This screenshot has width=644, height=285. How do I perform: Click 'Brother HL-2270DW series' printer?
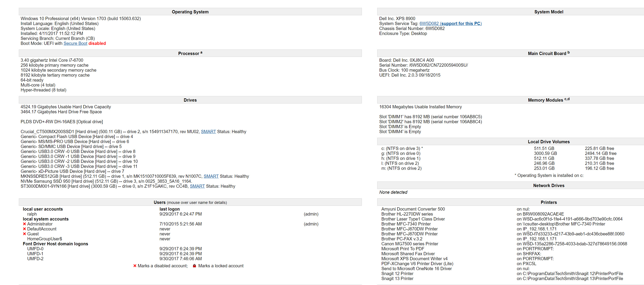407,214
